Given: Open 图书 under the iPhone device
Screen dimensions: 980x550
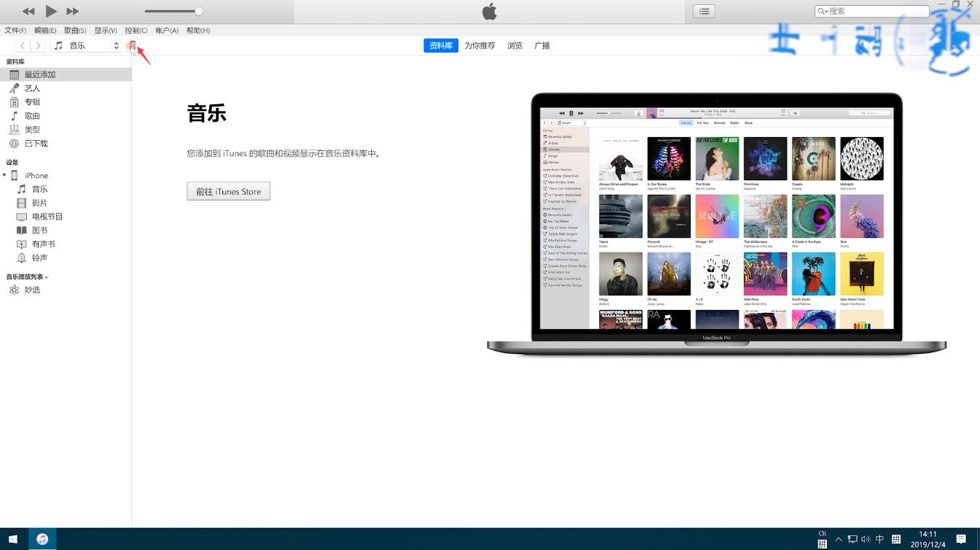Looking at the screenshot, I should (66, 231).
